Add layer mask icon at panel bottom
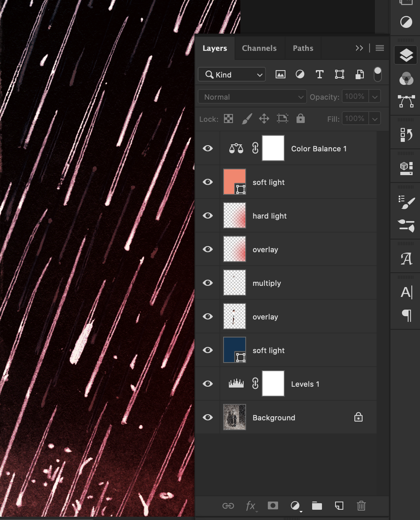 (x=273, y=506)
